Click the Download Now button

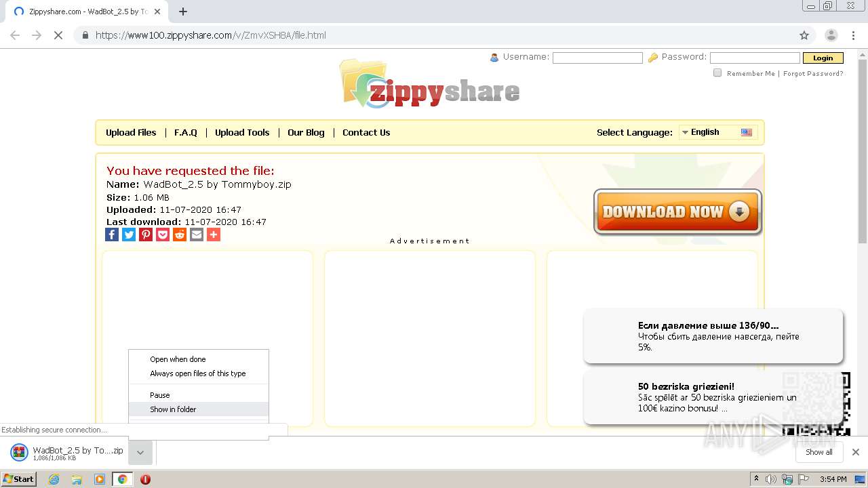pyautogui.click(x=677, y=212)
